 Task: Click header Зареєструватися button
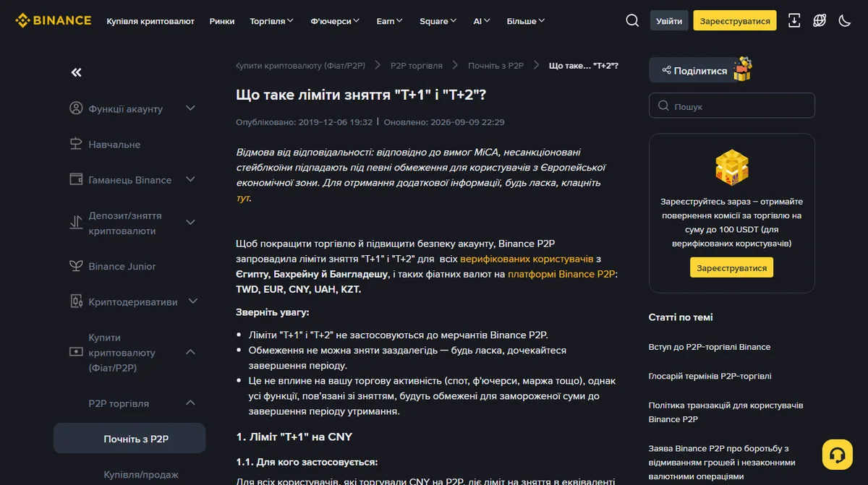click(735, 21)
